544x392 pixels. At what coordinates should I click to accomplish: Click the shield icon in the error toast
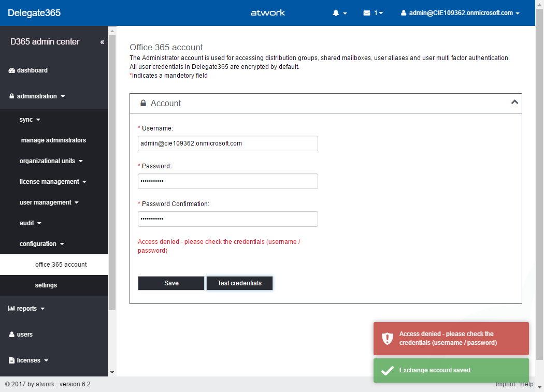[x=387, y=338]
